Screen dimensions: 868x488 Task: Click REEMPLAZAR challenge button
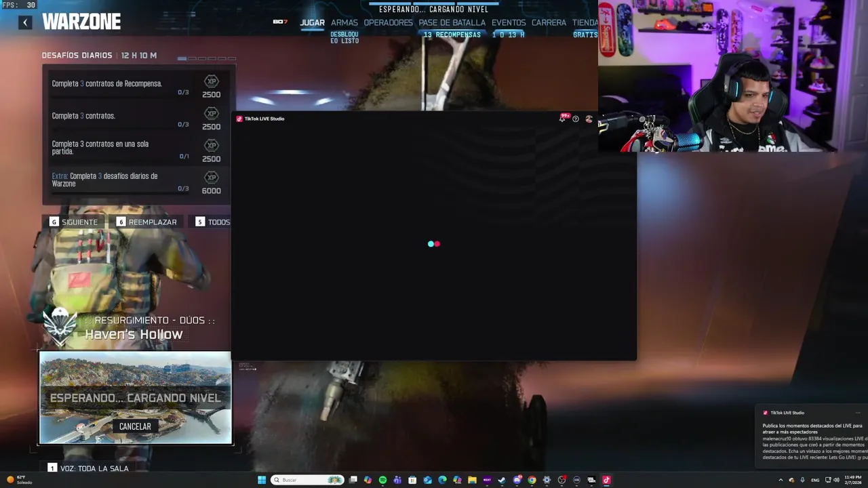click(x=146, y=222)
